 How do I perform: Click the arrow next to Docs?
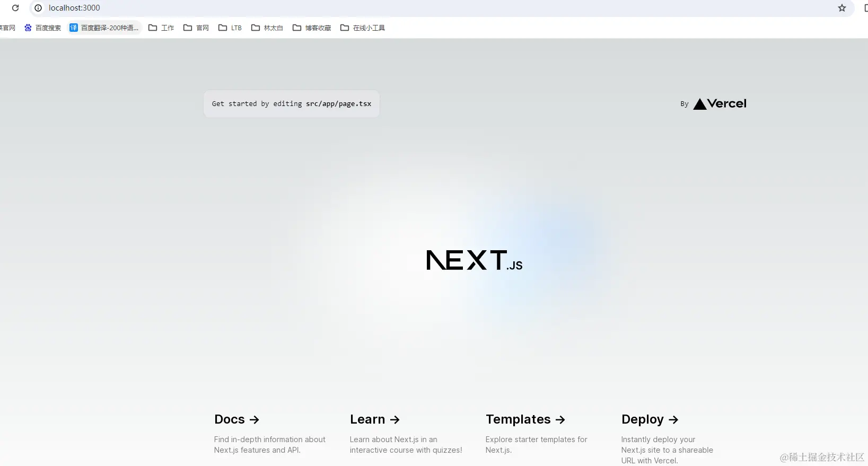point(255,420)
